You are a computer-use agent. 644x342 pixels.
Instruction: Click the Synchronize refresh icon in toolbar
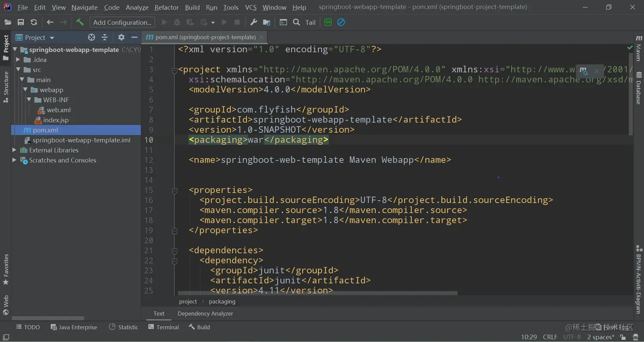[34, 22]
